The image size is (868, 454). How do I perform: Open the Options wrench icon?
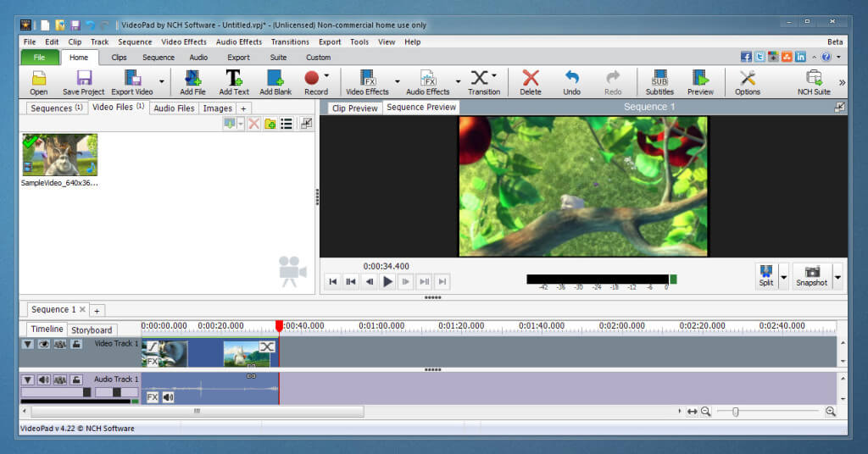pyautogui.click(x=747, y=79)
